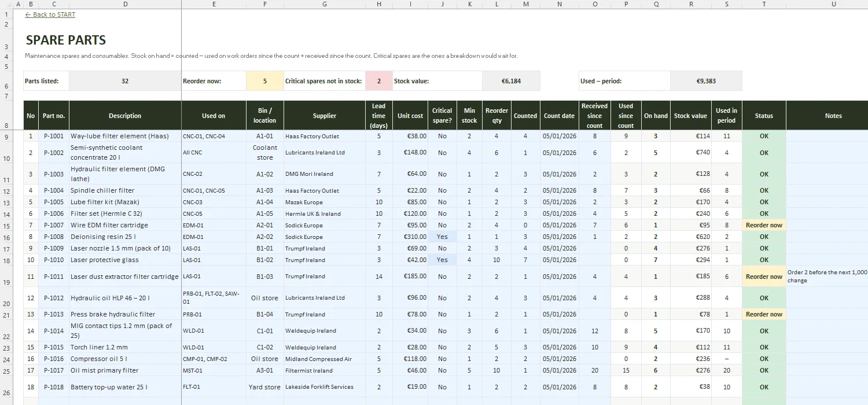This screenshot has height=405, width=868.
Task: Click MIG contact tips 1.2 mm cell
Action: pos(125,331)
